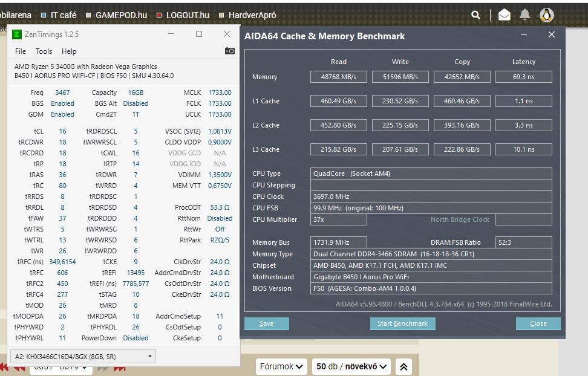Close the AIDA64 benchmark window with X
The image size is (588, 376).
tap(552, 34)
